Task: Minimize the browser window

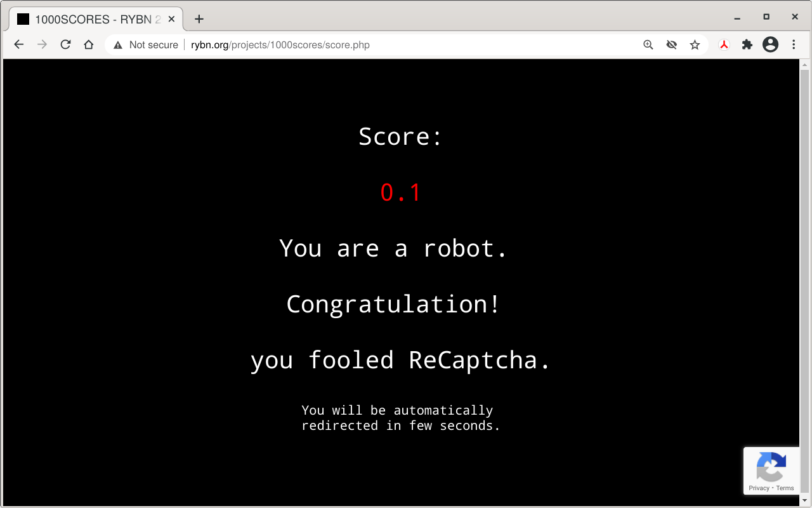Action: [x=738, y=17]
